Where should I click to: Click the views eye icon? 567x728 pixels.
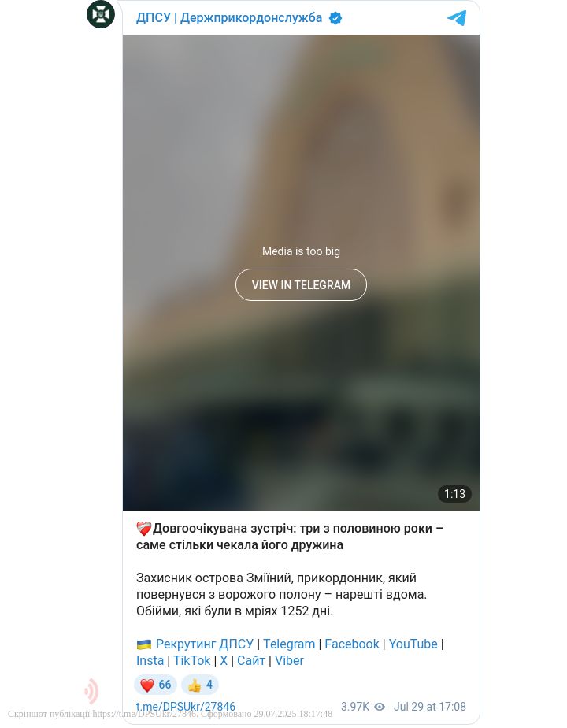point(380,707)
